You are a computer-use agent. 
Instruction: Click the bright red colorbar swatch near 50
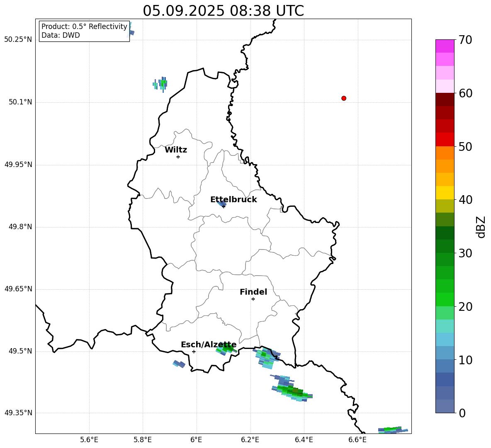(445, 140)
